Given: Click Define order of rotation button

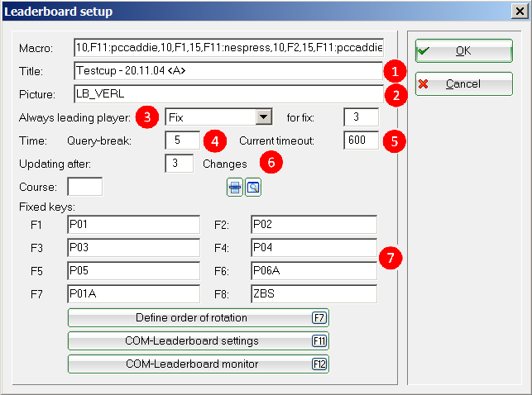Looking at the screenshot, I should pyautogui.click(x=198, y=318).
